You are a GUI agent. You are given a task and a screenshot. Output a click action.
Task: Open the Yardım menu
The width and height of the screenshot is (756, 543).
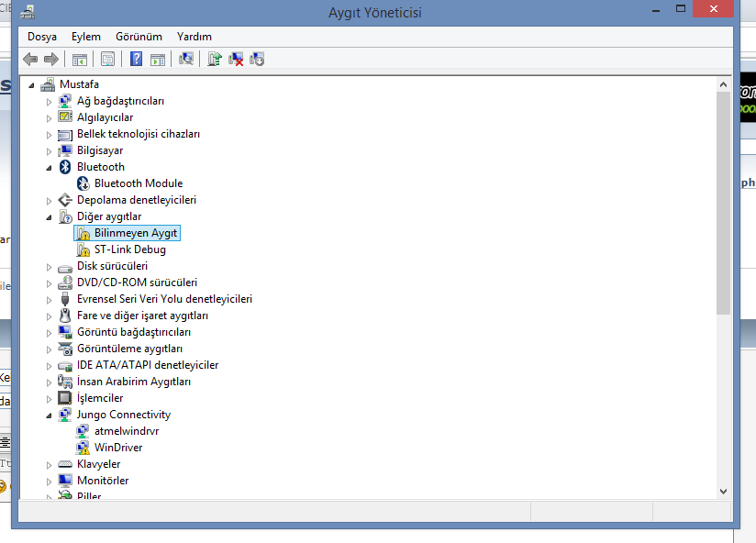[x=195, y=37]
